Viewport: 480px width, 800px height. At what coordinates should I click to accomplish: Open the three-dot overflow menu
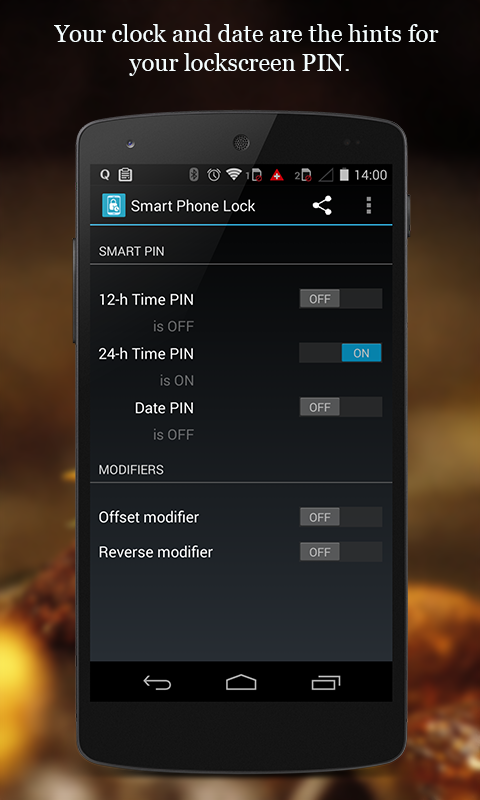click(368, 206)
